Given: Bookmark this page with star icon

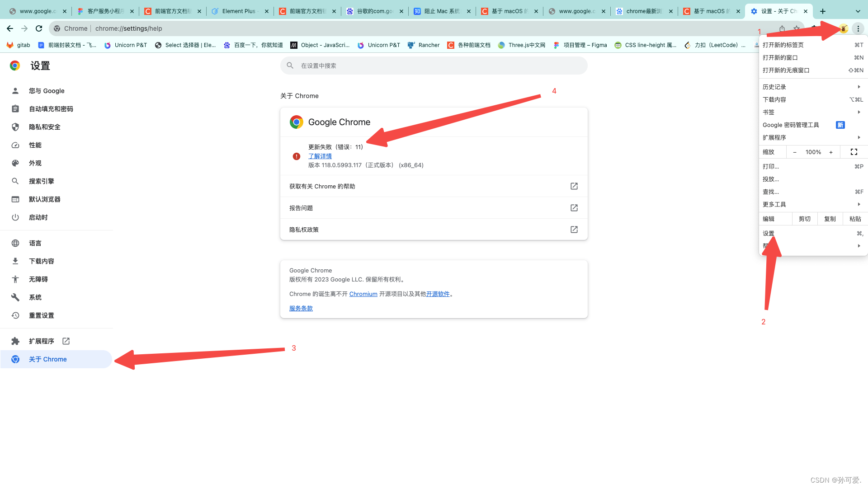Looking at the screenshot, I should [797, 28].
